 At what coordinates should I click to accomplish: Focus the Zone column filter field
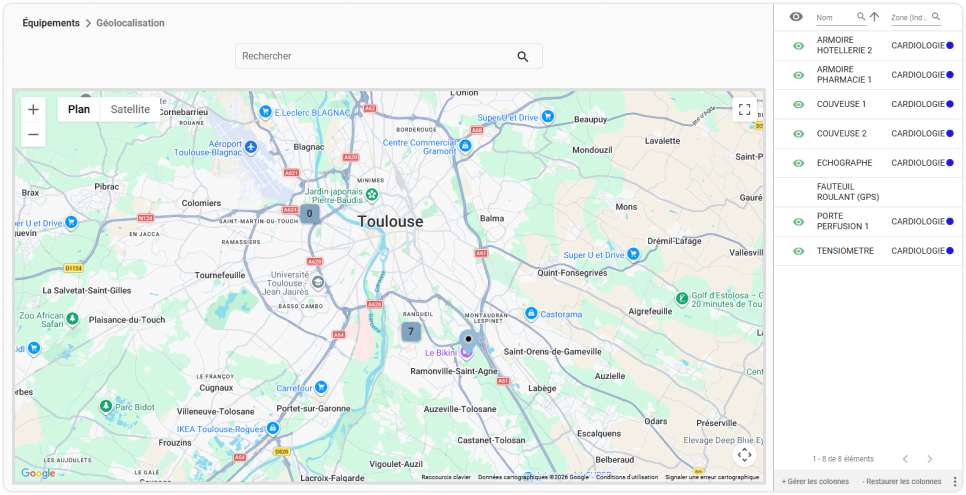(x=910, y=18)
